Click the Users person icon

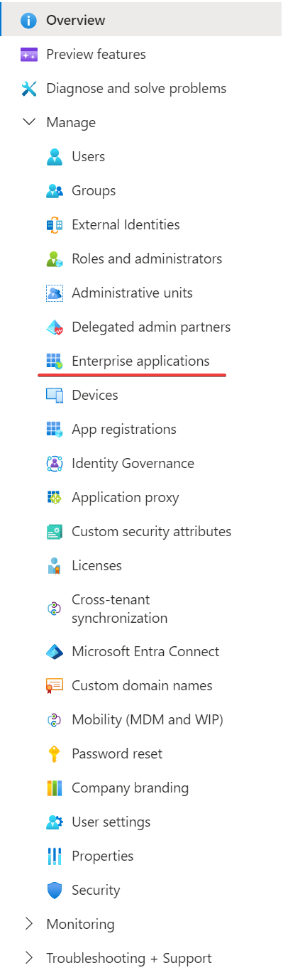[x=55, y=157]
